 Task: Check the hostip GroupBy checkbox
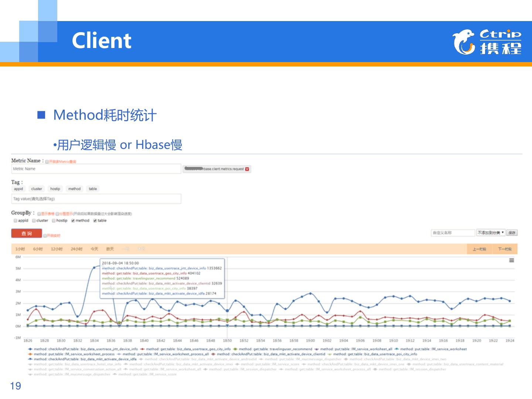click(x=54, y=221)
